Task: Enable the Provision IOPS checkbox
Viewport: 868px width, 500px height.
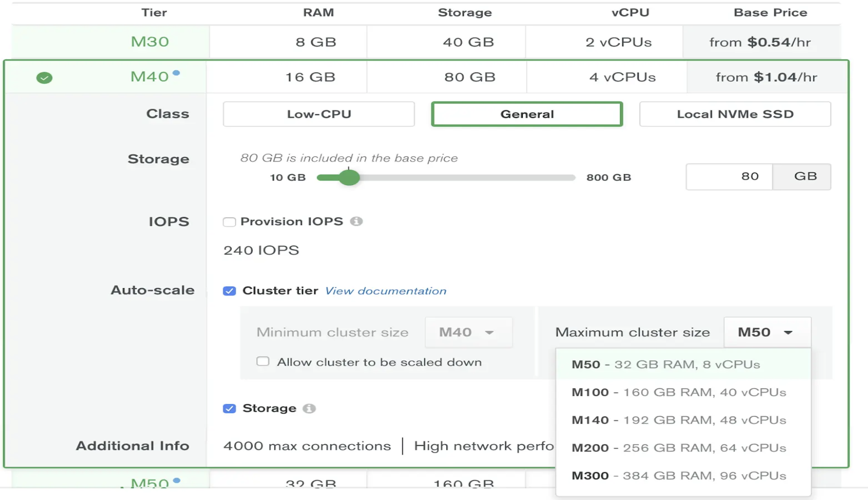Action: tap(229, 221)
